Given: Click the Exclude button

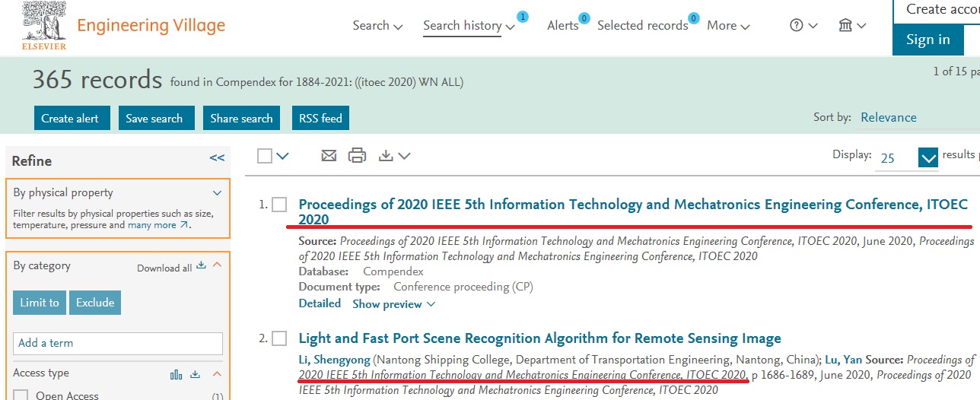Looking at the screenshot, I should coord(95,303).
